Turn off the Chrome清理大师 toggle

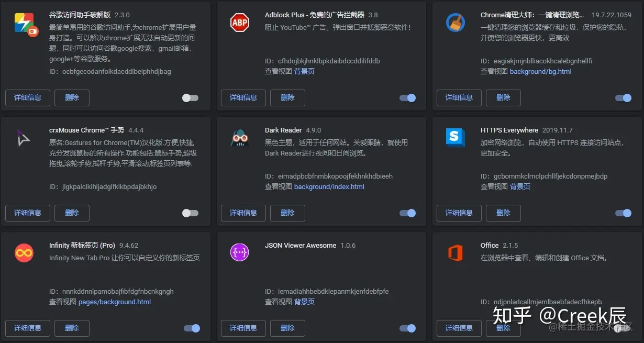click(623, 98)
